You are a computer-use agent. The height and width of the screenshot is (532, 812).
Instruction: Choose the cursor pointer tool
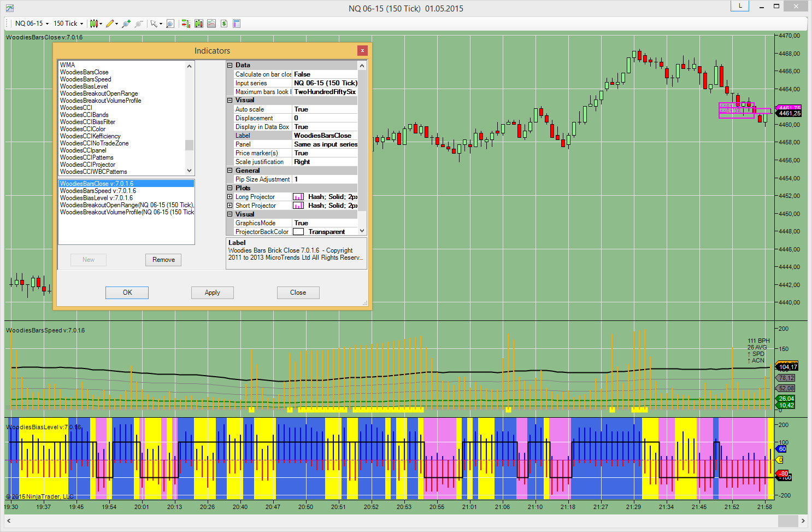coord(155,24)
